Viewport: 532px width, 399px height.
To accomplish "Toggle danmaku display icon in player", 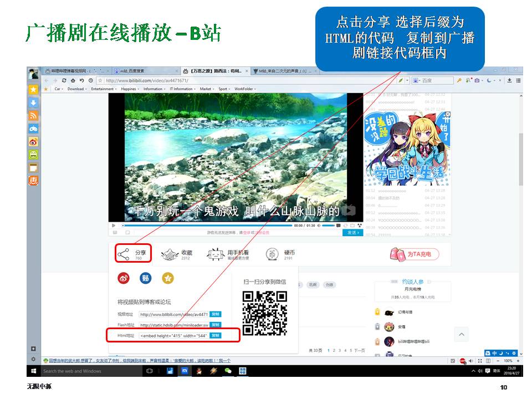I will [x=338, y=226].
